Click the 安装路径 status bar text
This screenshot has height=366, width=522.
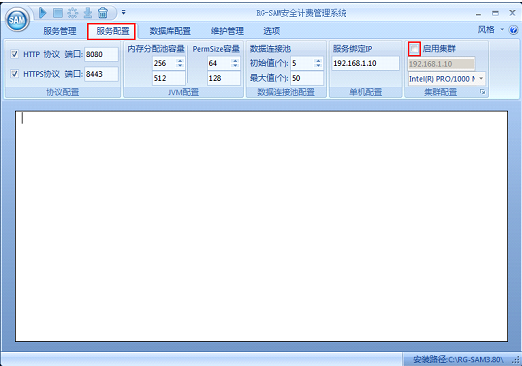[459, 359]
